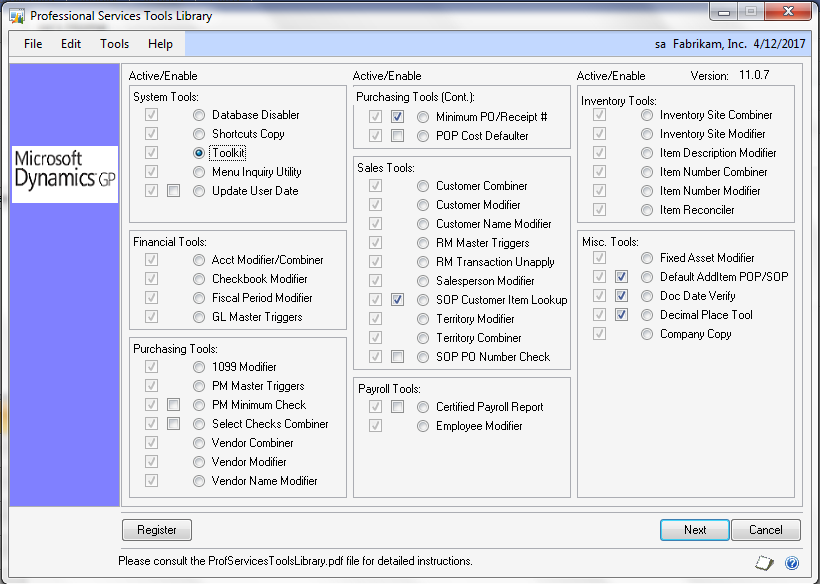Choose Menu Inquiry Utility
This screenshot has width=820, height=584.
(x=199, y=172)
